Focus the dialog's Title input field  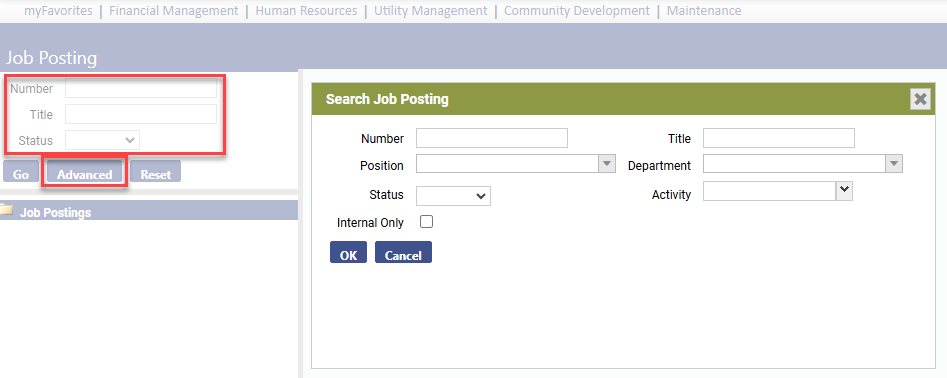coord(778,138)
